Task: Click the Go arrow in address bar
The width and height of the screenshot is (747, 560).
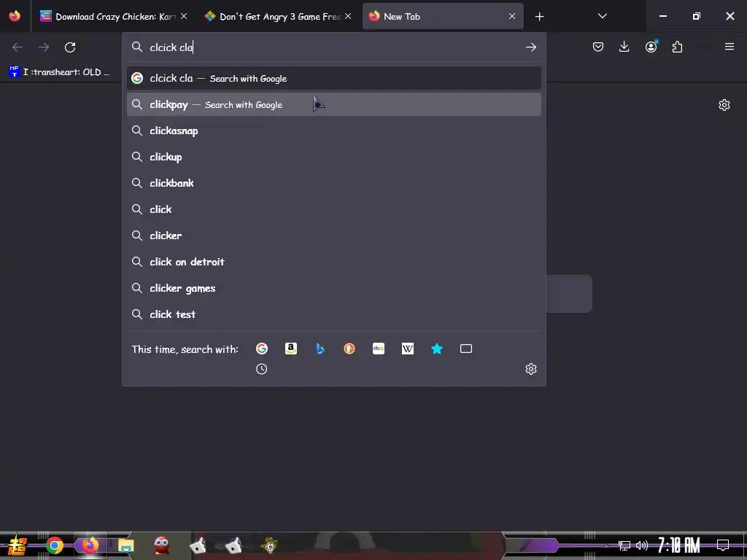Action: 531,47
